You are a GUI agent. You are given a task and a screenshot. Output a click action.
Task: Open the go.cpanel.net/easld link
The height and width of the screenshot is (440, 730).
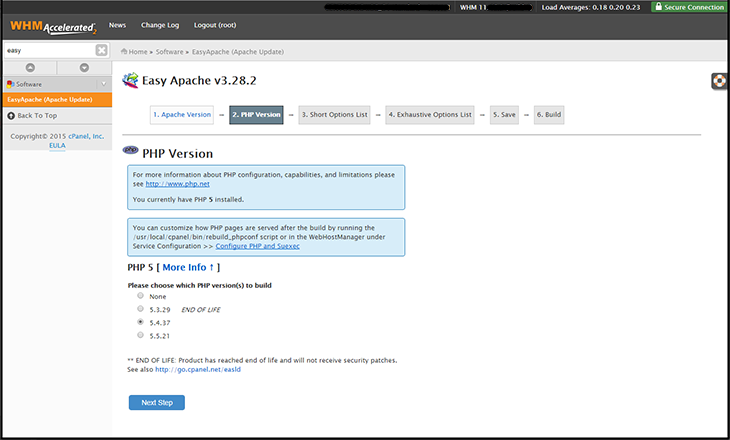tap(198, 369)
